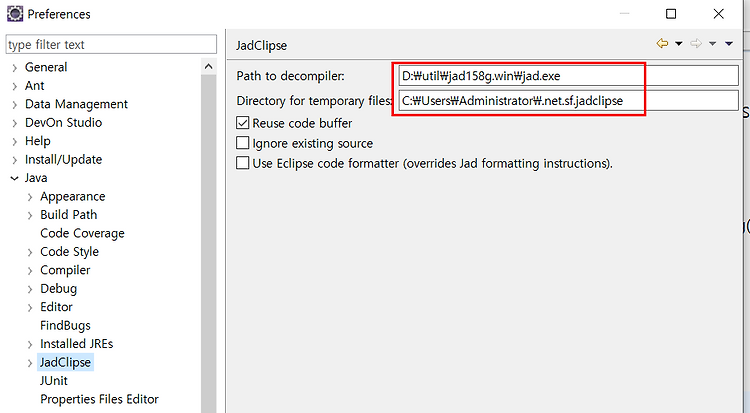The width and height of the screenshot is (750, 413).
Task: Open Code Style preferences
Action: (69, 251)
